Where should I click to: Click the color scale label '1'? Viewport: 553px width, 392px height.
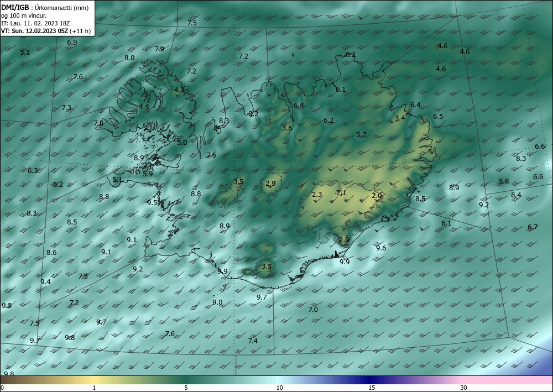94,388
